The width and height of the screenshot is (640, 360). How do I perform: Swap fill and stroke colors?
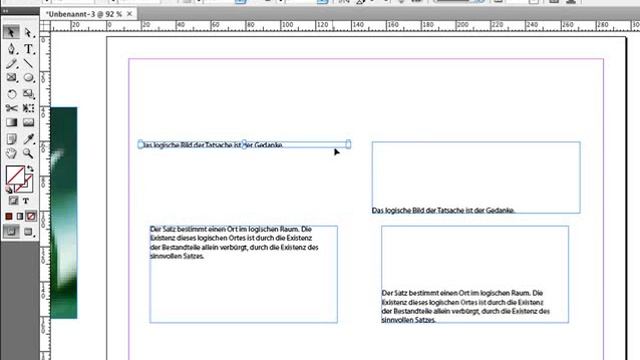coord(30,169)
